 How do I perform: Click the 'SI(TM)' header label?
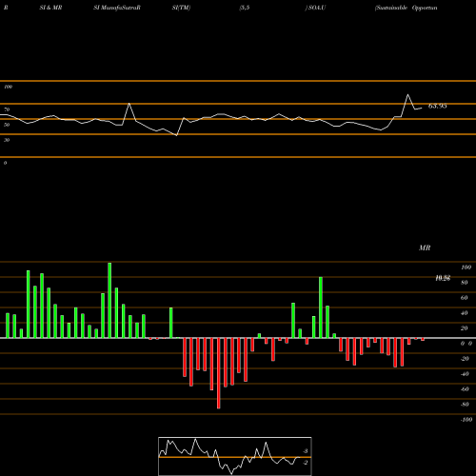click(181, 8)
